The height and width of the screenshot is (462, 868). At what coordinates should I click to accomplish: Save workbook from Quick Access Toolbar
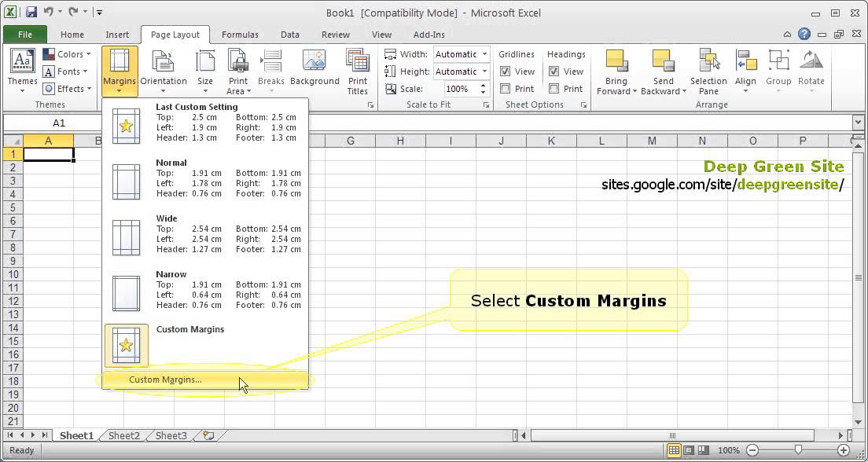[x=31, y=12]
